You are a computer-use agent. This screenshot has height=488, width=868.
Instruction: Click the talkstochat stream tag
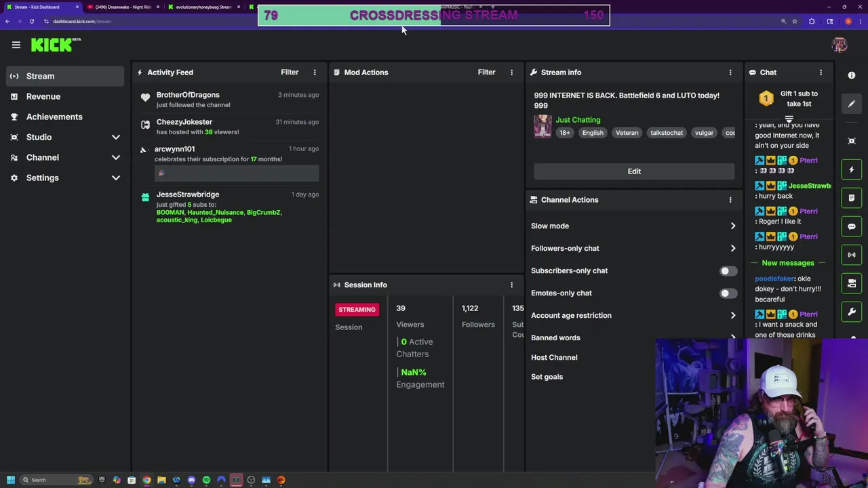pyautogui.click(x=667, y=133)
